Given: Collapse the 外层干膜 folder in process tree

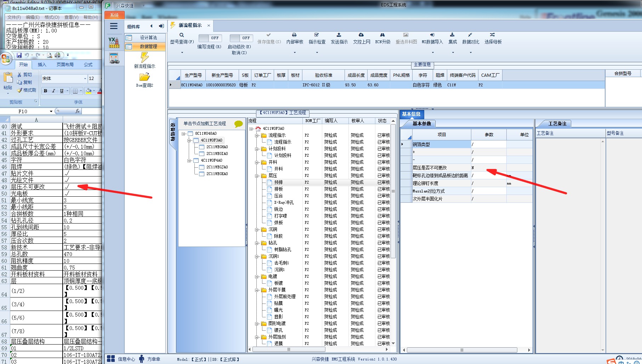Looking at the screenshot, I should [257, 290].
